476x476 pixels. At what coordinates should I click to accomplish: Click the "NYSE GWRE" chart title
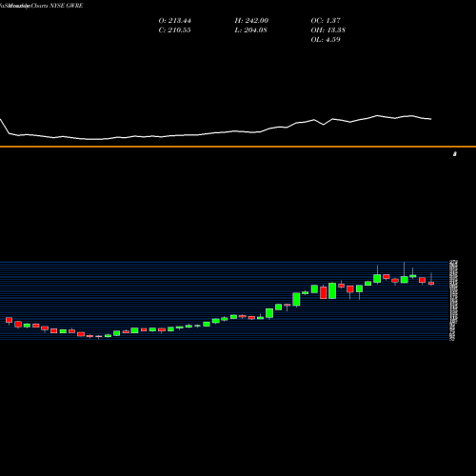click(x=67, y=6)
